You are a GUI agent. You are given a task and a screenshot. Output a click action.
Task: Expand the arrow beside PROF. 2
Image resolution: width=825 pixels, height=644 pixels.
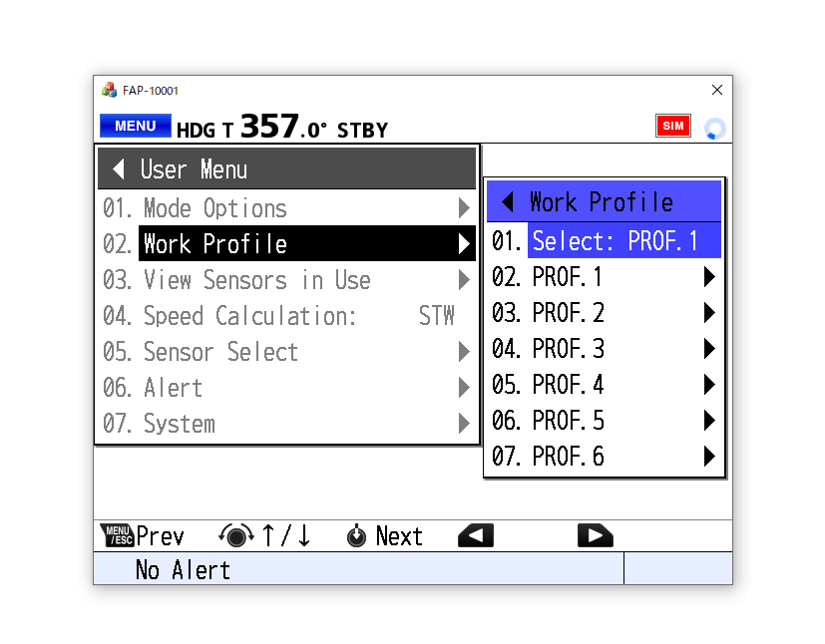[x=709, y=312]
